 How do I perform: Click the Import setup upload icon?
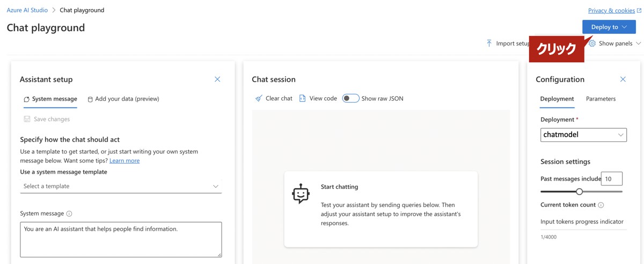(x=489, y=43)
